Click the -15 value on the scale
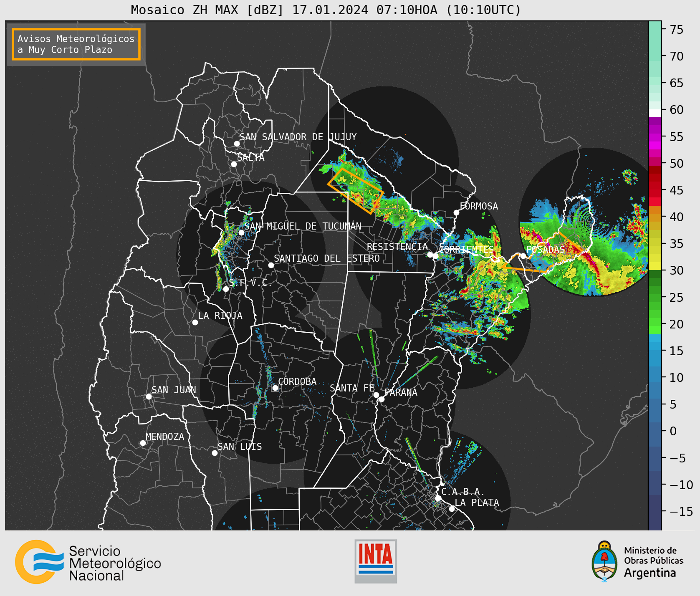This screenshot has width=700, height=596. pos(681,511)
